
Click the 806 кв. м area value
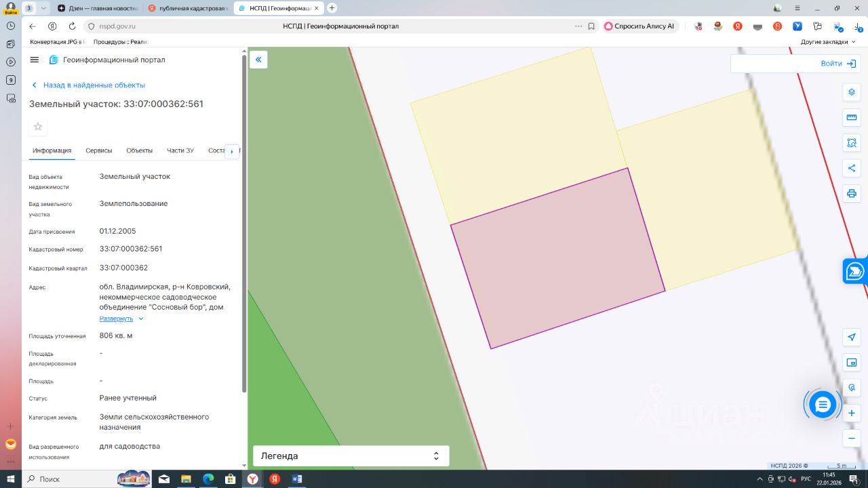pos(116,335)
